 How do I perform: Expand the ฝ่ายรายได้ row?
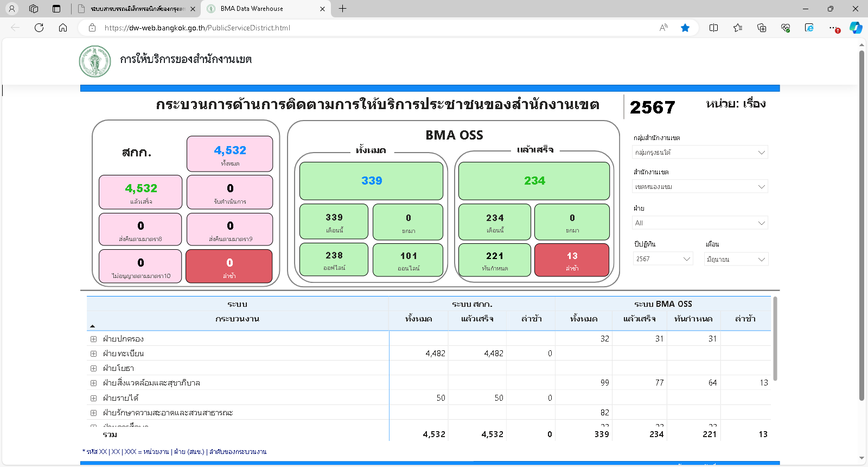click(x=93, y=398)
